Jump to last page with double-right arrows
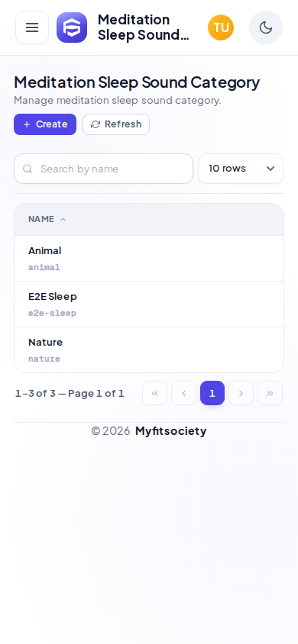The height and width of the screenshot is (644, 298). coord(270,393)
